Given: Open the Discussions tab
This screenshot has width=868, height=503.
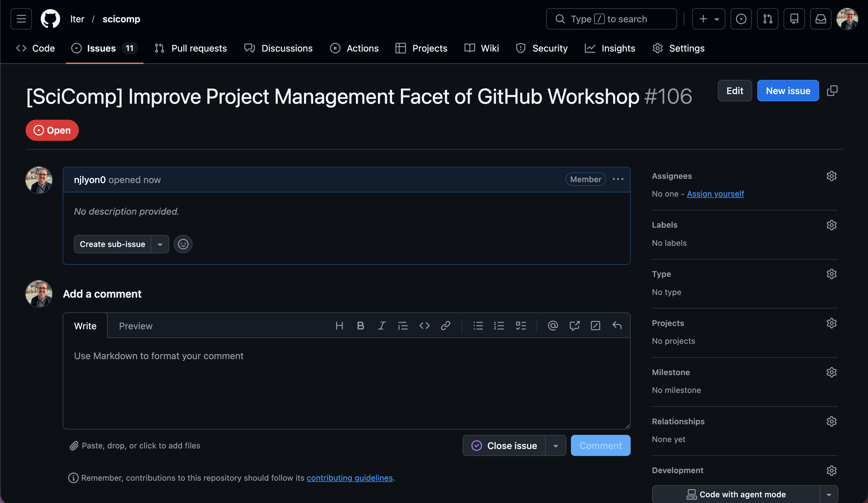Looking at the screenshot, I should [x=278, y=48].
